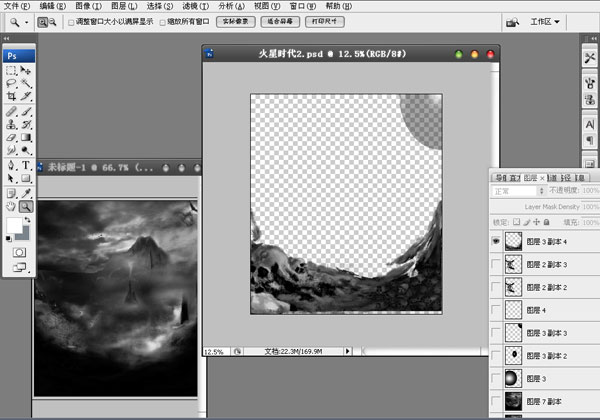This screenshot has height=420, width=600.
Task: Select the Horizontal Type tool
Action: 26,165
